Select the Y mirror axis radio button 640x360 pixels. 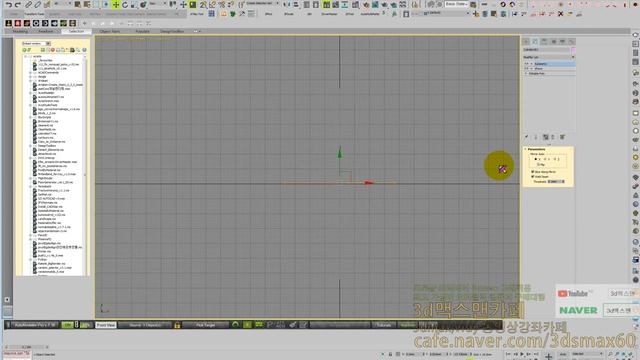(x=545, y=159)
